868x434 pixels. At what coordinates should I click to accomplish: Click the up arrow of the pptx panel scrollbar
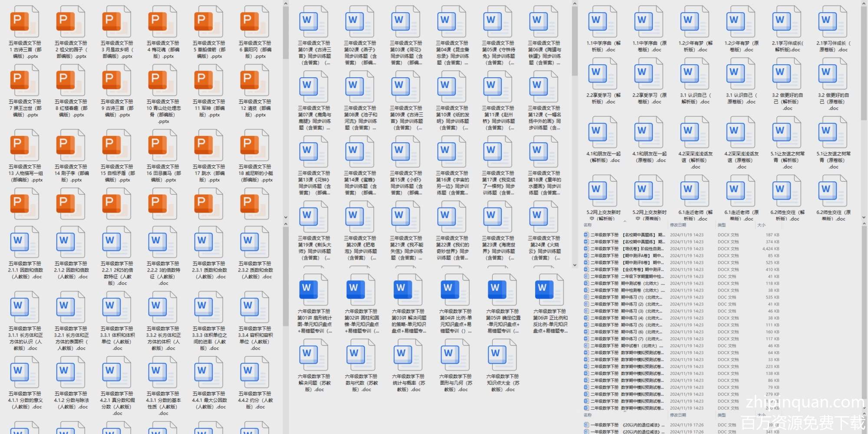pyautogui.click(x=286, y=4)
